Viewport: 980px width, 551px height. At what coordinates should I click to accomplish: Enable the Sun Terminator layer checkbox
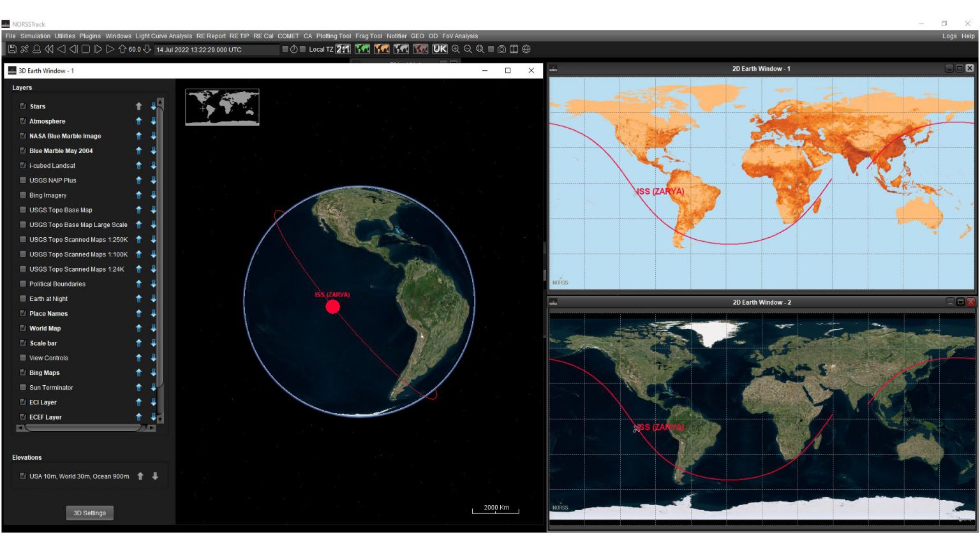[x=23, y=388]
